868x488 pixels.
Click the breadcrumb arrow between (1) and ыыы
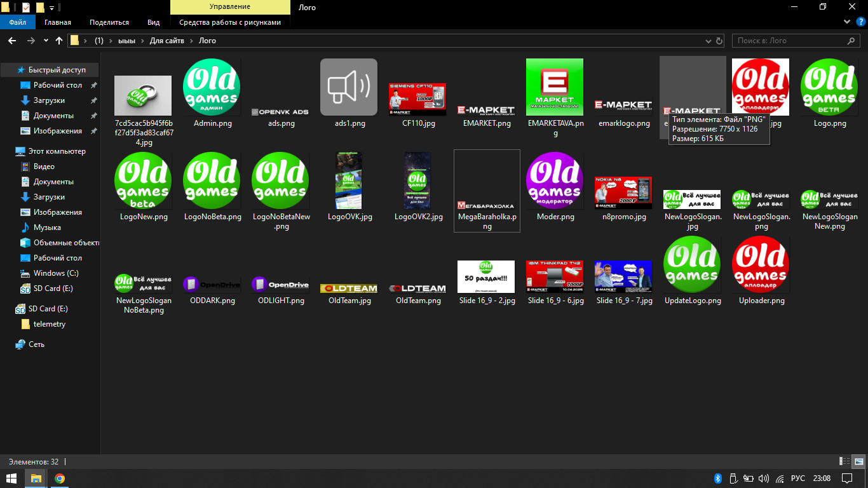click(x=111, y=41)
